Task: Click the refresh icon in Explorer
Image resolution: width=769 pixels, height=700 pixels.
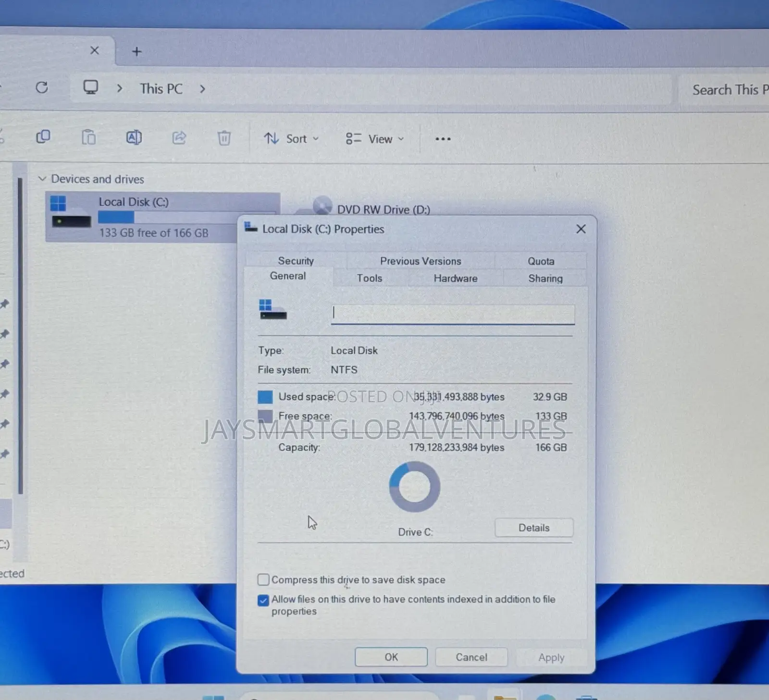Action: point(42,87)
